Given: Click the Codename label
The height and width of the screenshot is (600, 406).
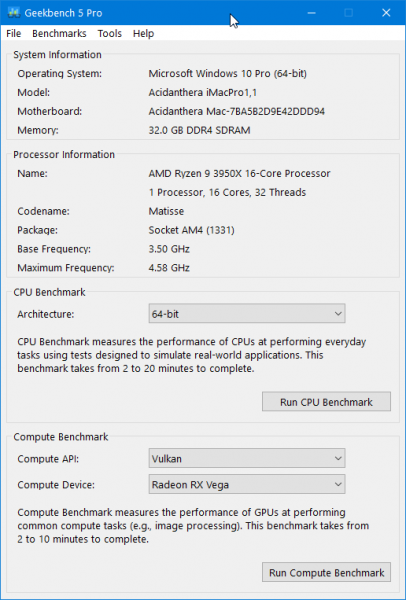Looking at the screenshot, I should 43,211.
